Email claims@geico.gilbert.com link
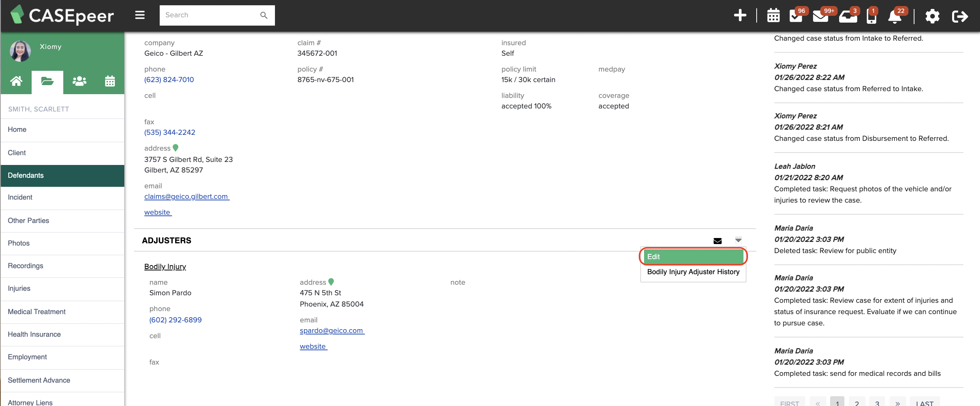 coord(186,196)
